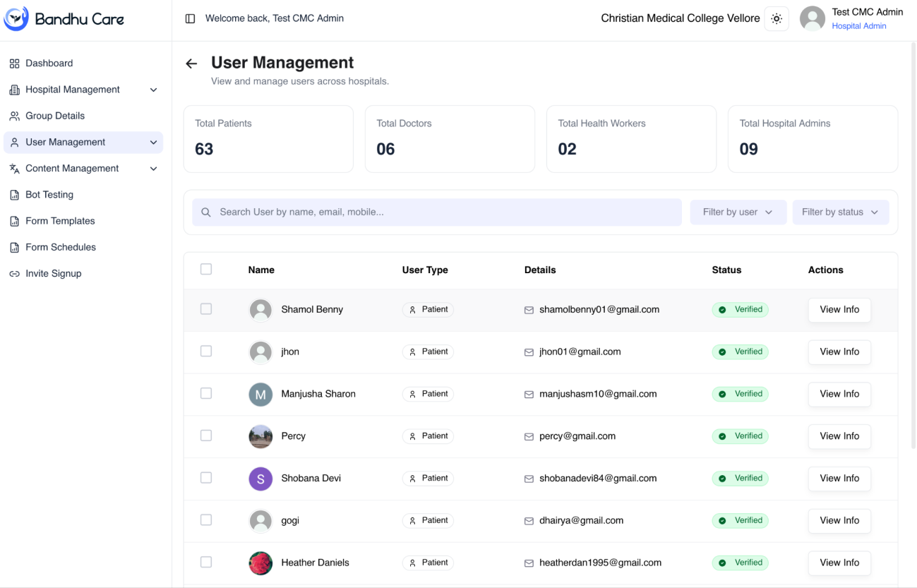The width and height of the screenshot is (917, 588).
Task: Click the Verified status for Shobana Devi
Action: coord(740,479)
